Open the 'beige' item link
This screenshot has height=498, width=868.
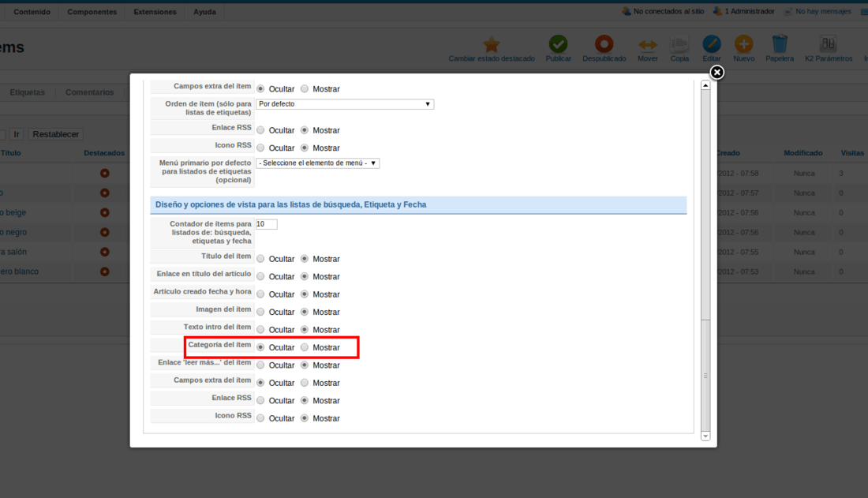click(13, 213)
